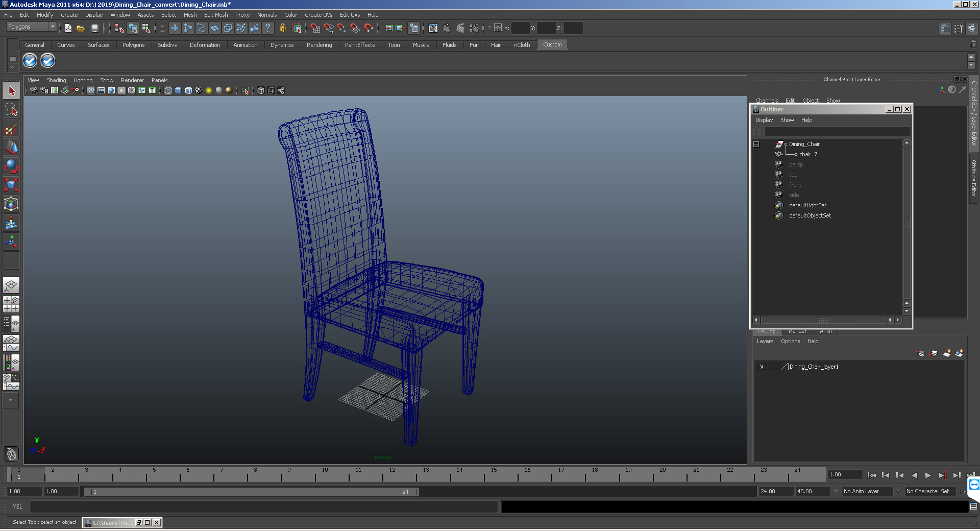The width and height of the screenshot is (980, 531).
Task: Create layer from selected objects icon
Action: pyautogui.click(x=959, y=353)
